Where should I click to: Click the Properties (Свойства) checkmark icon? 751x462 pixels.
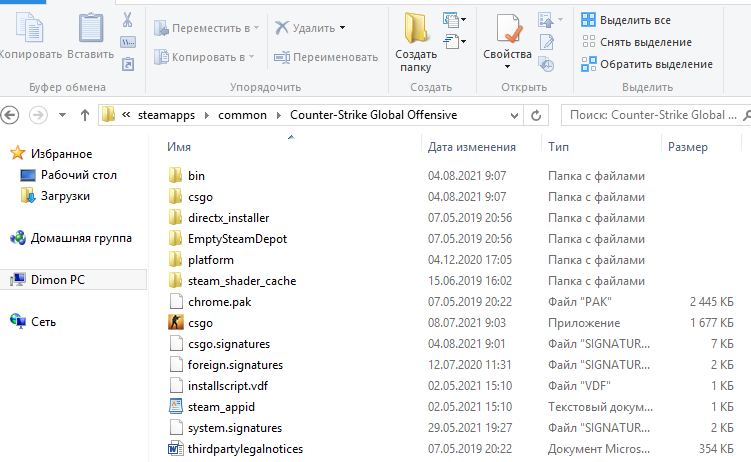(508, 30)
